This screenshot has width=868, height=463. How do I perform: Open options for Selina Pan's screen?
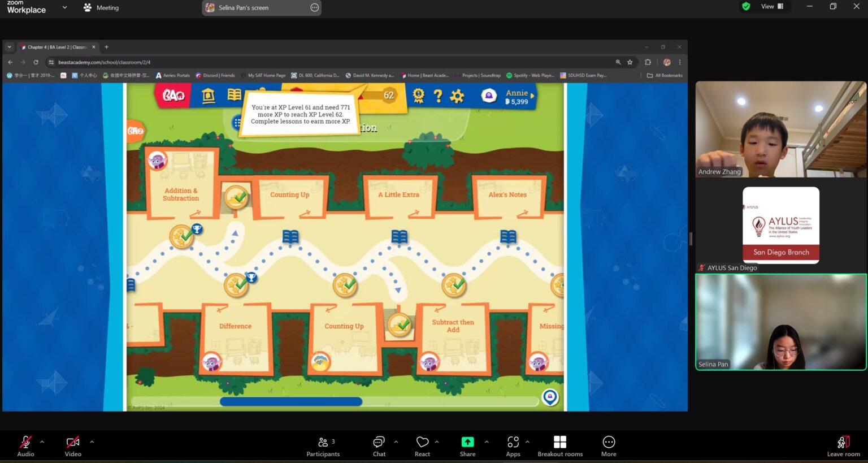coord(315,7)
